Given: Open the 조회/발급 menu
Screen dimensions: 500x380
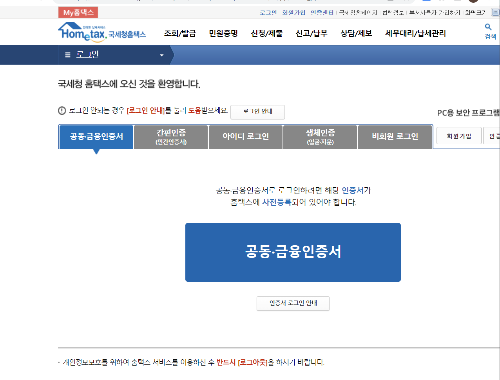Looking at the screenshot, I should coord(180,33).
